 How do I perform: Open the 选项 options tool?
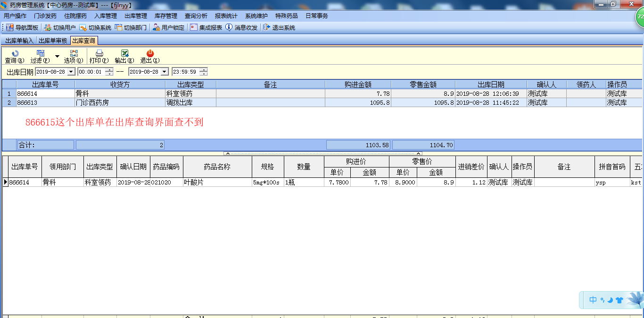click(x=74, y=57)
